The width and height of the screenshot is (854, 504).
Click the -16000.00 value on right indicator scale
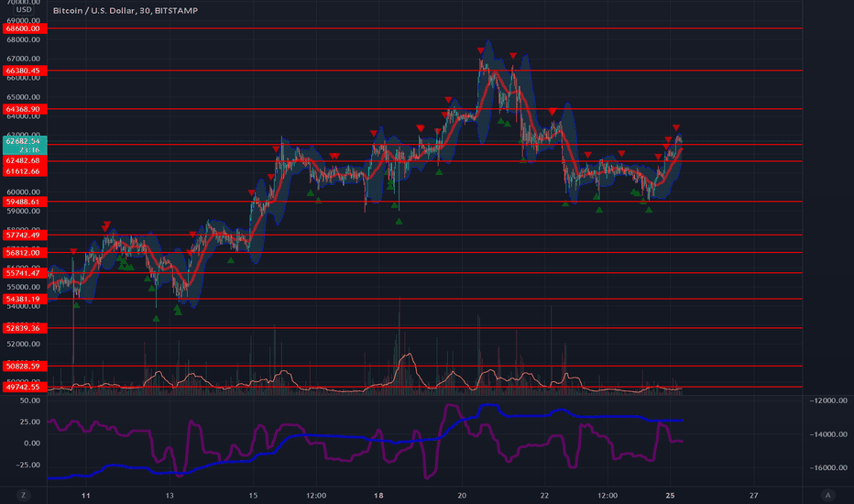[828, 467]
